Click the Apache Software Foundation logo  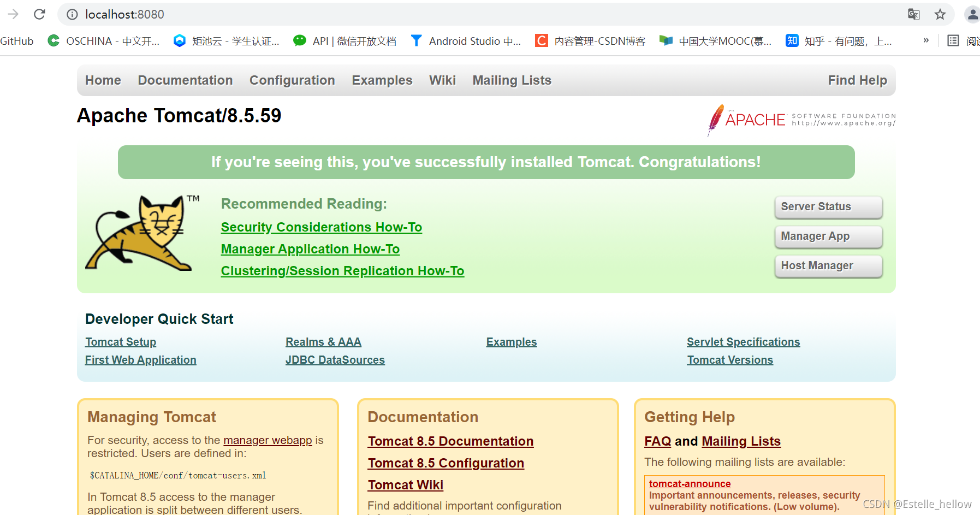[801, 120]
